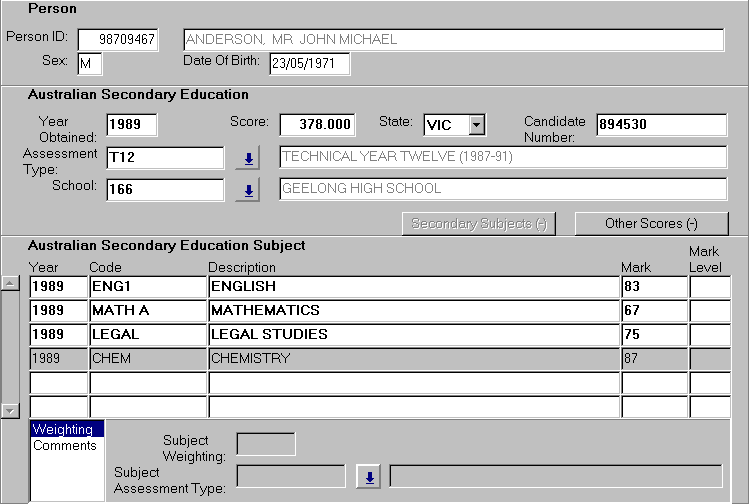Image resolution: width=749 pixels, height=504 pixels.
Task: Open the Assessment Type lookup arrow button
Action: 247,158
